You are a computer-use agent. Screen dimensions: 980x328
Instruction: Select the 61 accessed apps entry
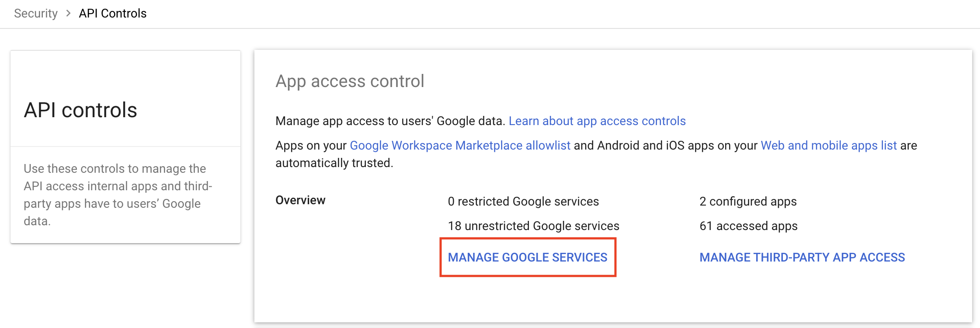[748, 226]
